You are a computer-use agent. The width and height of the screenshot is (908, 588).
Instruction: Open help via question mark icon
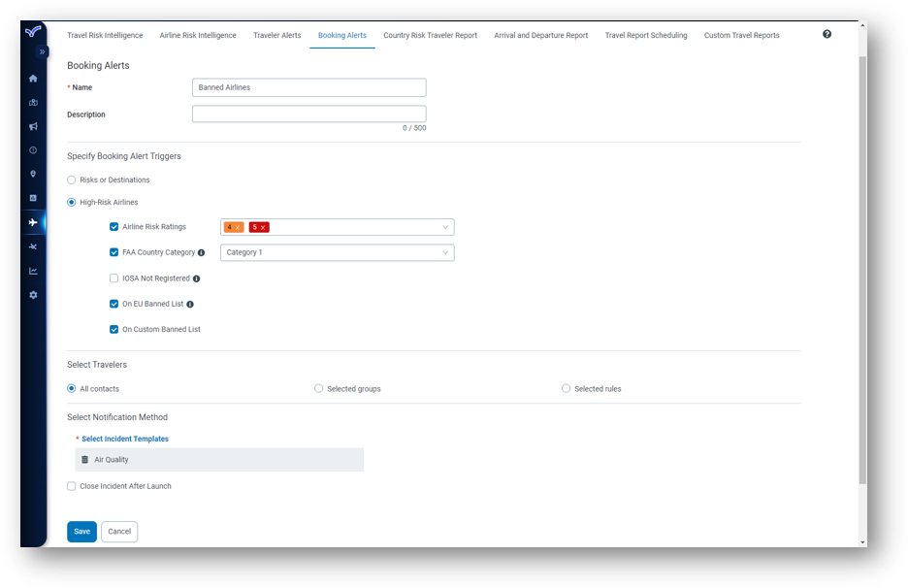[827, 34]
